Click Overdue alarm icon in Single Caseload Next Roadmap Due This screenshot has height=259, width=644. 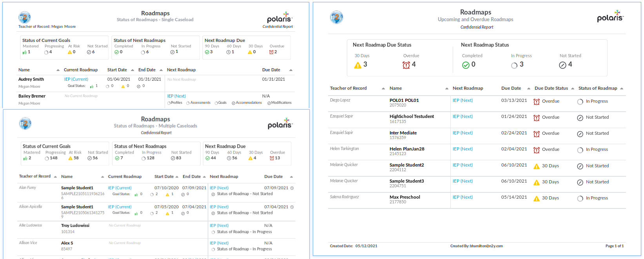coord(271,52)
